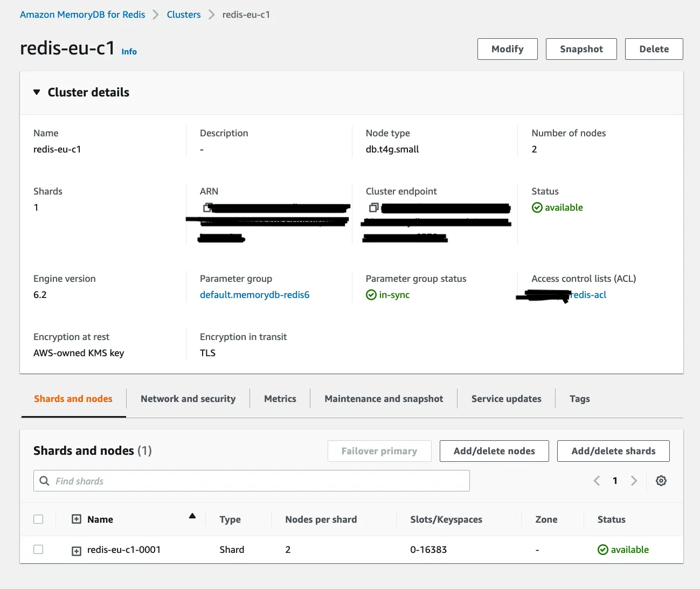This screenshot has height=589, width=700.
Task: Click page number 1 in pagination
Action: pyautogui.click(x=615, y=481)
